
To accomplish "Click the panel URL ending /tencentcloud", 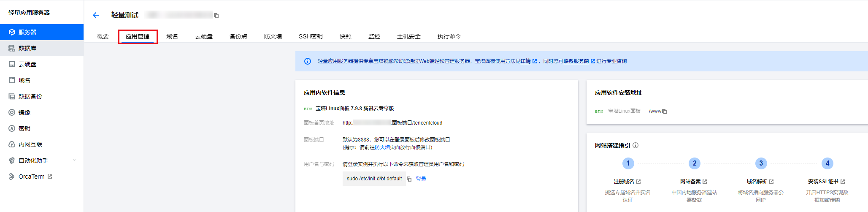I will (x=392, y=123).
